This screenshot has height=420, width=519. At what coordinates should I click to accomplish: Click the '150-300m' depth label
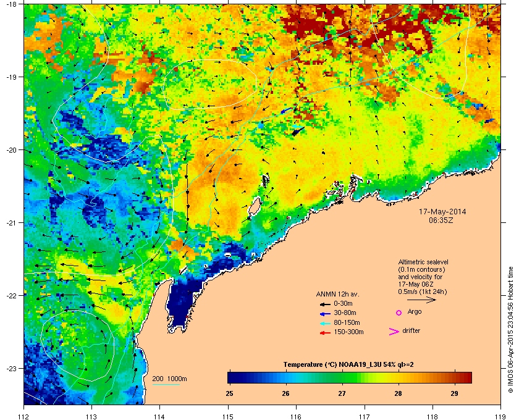coord(348,332)
